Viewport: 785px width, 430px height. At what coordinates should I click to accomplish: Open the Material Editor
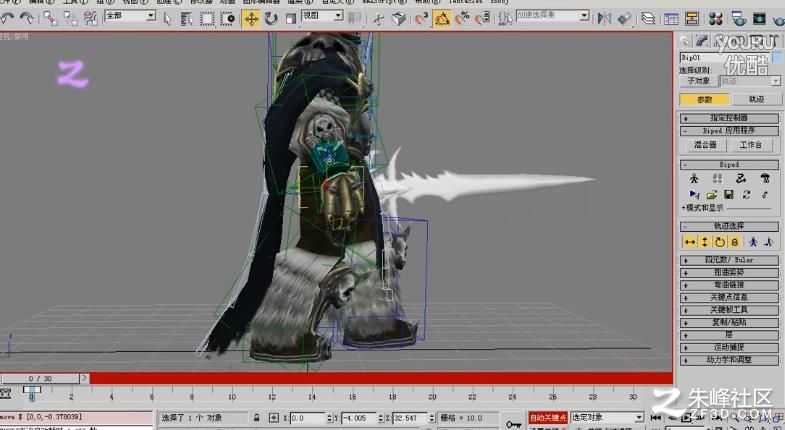point(716,19)
